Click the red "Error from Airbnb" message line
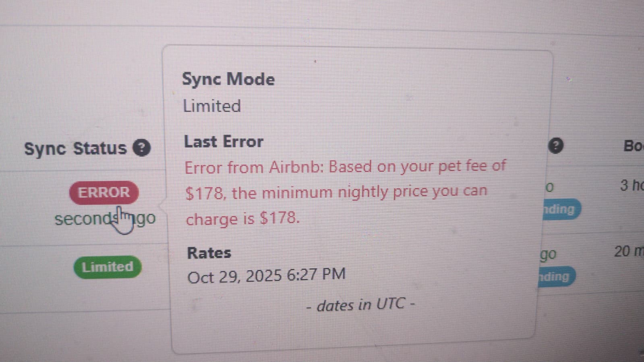 pyautogui.click(x=345, y=167)
